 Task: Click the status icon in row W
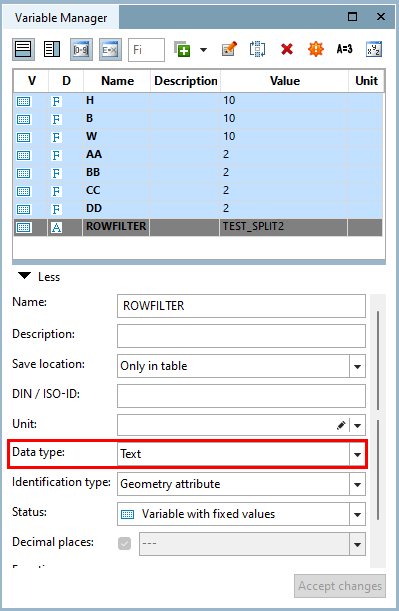(x=23, y=138)
